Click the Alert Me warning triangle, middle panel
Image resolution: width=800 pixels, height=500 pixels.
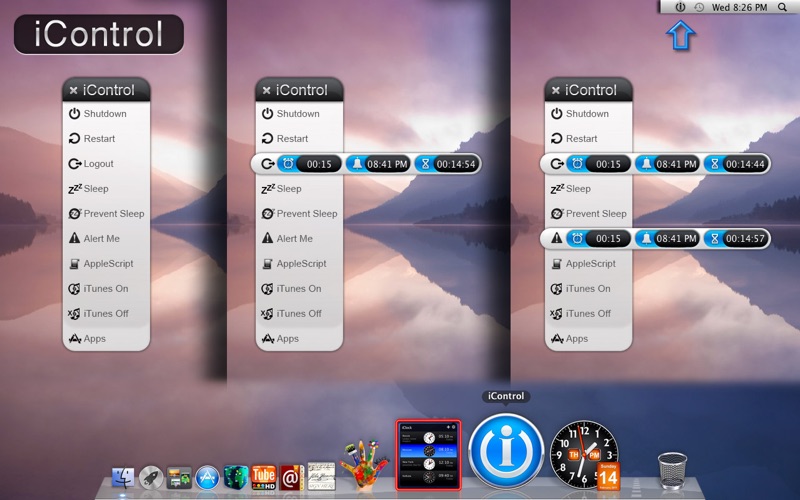[267, 238]
